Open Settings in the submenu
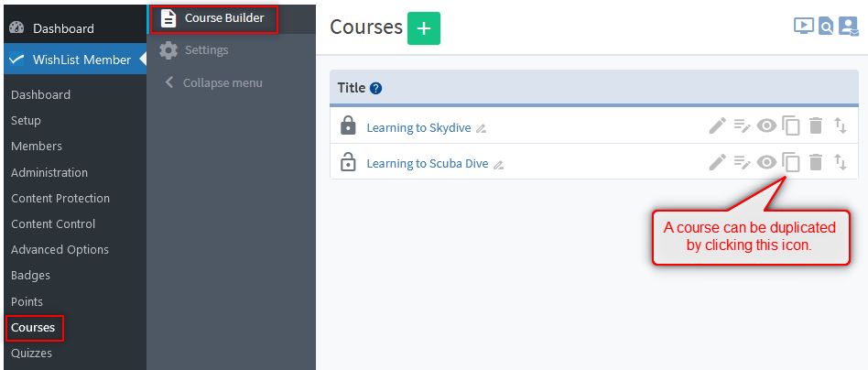This screenshot has height=370, width=868. [x=206, y=49]
